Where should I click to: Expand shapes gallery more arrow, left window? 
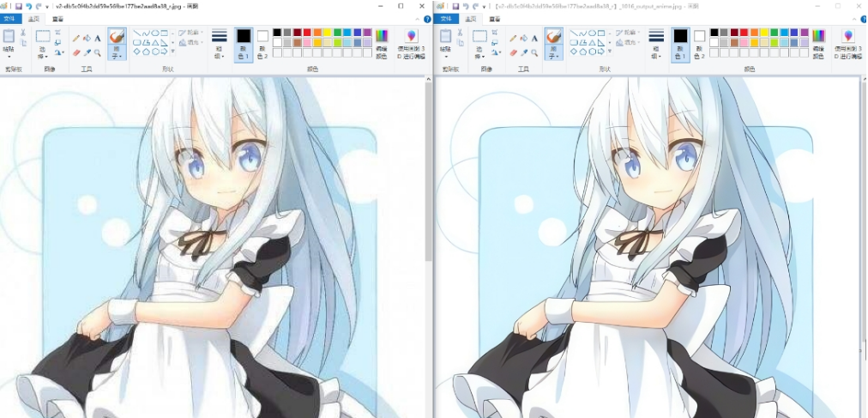coord(172,51)
